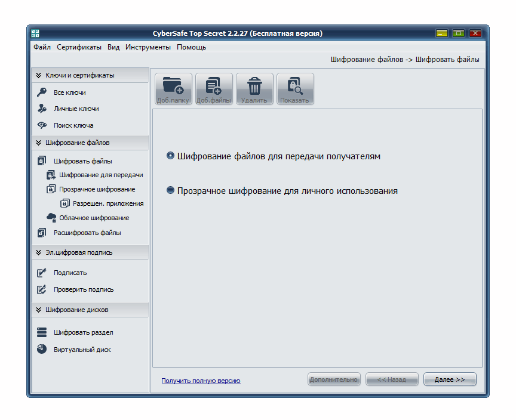Collapse the Digital Signature section
The height and width of the screenshot is (420, 516).
coord(39,252)
